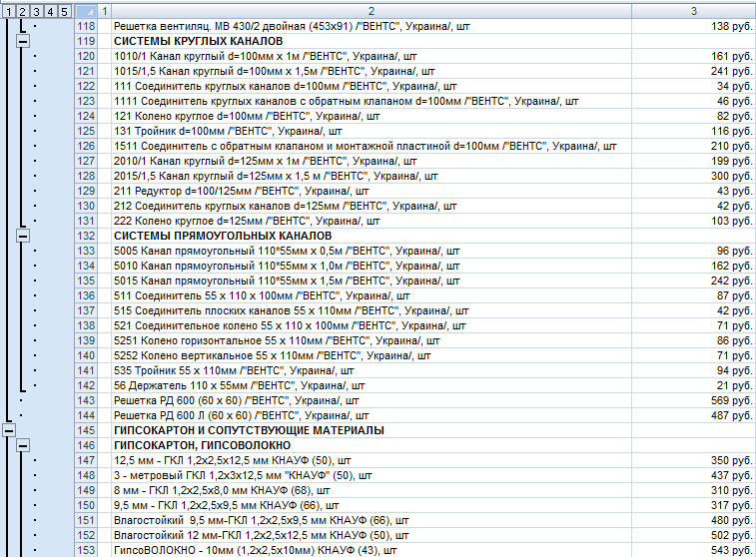Click cell '535 Тройник 55 х 110мм'
The image size is (756, 557).
pos(372,370)
